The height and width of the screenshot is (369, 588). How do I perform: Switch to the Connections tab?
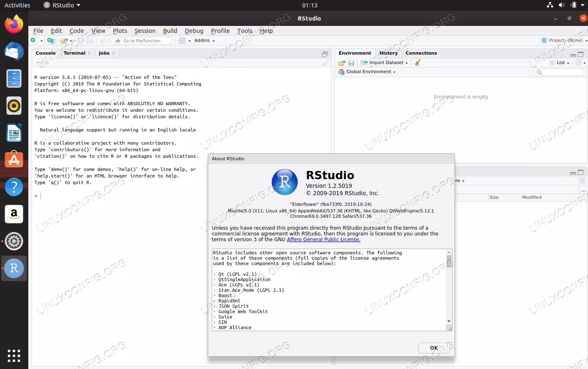[x=421, y=53]
